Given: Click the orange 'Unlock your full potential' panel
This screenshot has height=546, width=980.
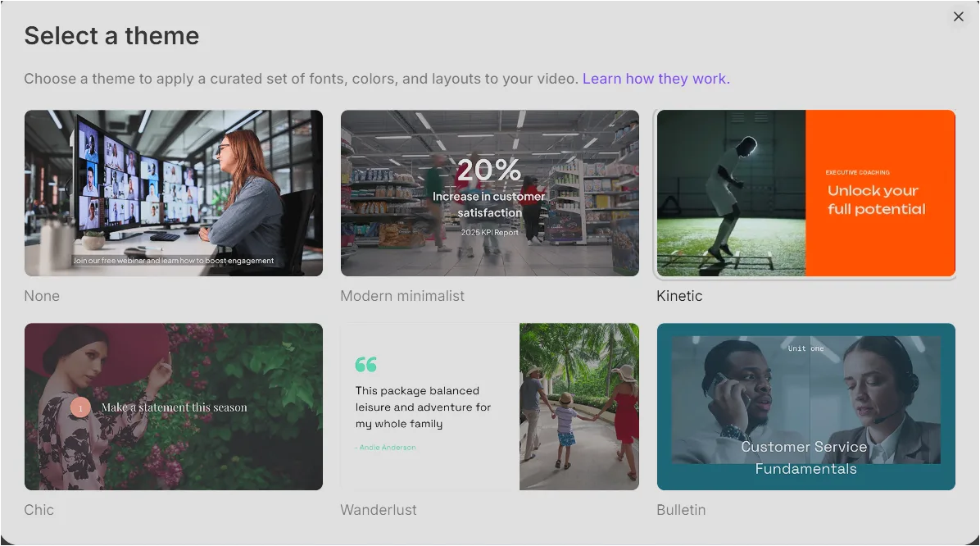Looking at the screenshot, I should click(x=881, y=193).
